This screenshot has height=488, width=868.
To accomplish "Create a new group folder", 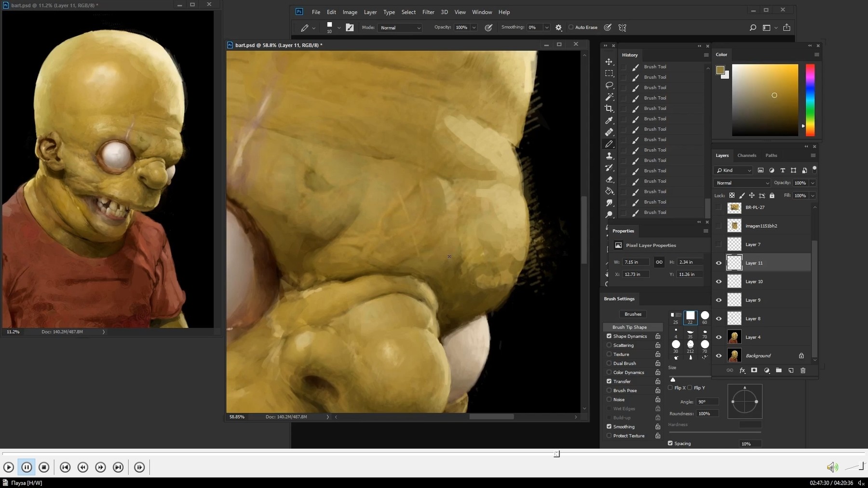I will (779, 370).
